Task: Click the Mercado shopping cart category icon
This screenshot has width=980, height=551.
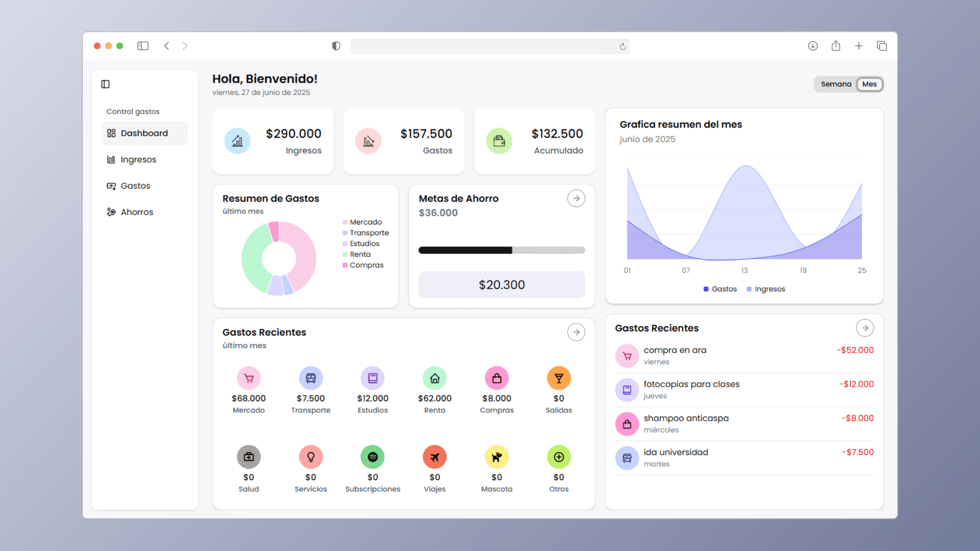Action: click(x=249, y=378)
